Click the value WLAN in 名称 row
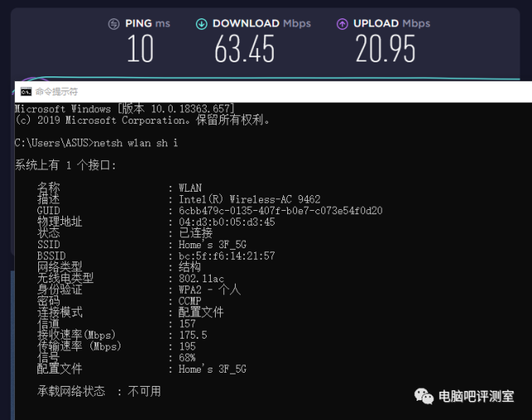This screenshot has width=532, height=420. tap(190, 188)
